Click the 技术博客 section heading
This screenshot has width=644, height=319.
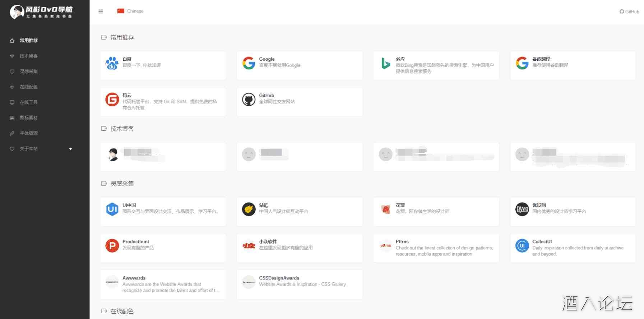[122, 129]
